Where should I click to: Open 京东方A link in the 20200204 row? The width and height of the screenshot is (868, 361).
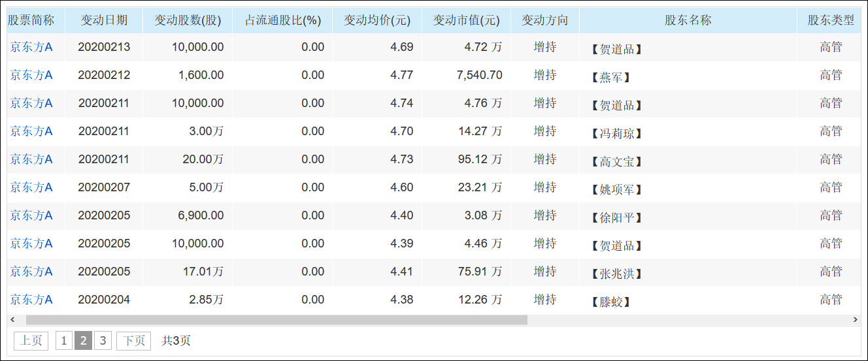tap(31, 300)
